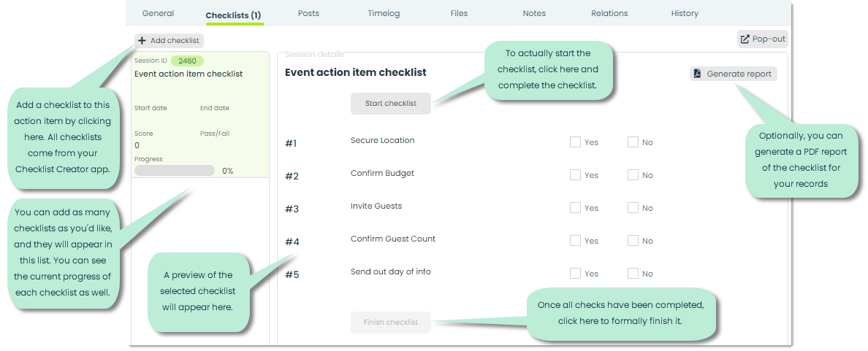Click the Finish checklist button
The width and height of the screenshot is (868, 351).
pyautogui.click(x=391, y=323)
